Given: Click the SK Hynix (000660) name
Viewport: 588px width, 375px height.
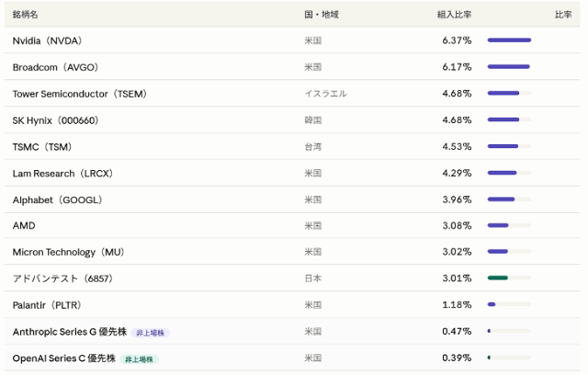Looking at the screenshot, I should tap(55, 120).
